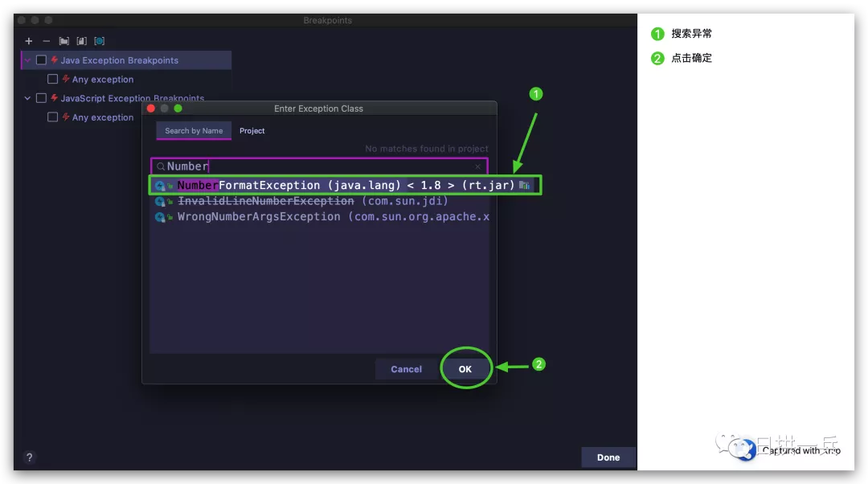
Task: Collapse the JavaScript Exception Breakpoints group
Action: (x=27, y=97)
